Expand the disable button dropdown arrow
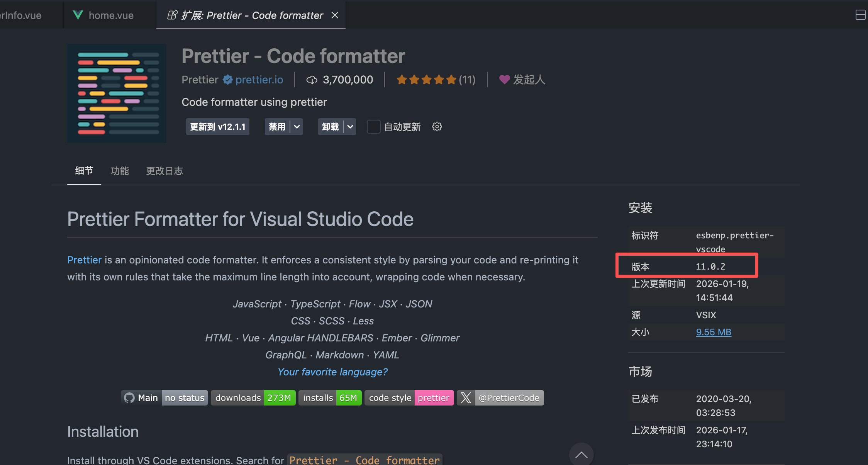 (297, 127)
